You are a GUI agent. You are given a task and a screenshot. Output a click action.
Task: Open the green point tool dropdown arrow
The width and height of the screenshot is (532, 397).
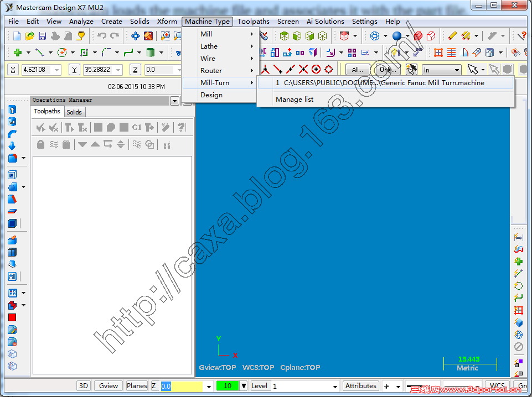tap(28, 53)
